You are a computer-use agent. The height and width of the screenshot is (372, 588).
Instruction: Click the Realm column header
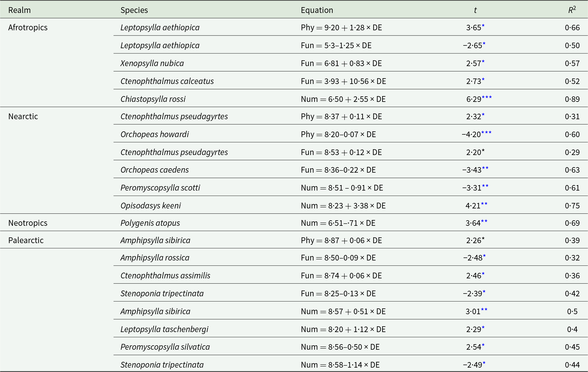(20, 10)
